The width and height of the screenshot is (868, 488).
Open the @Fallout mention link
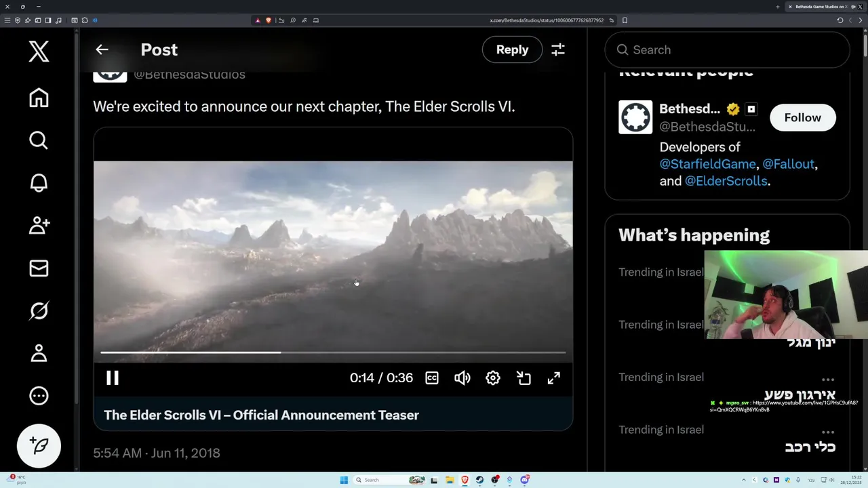[x=789, y=164]
